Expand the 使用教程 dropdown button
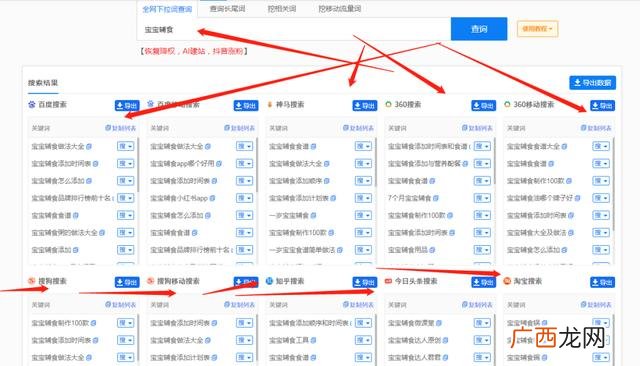Viewport: 640px width, 366px height. pyautogui.click(x=537, y=29)
